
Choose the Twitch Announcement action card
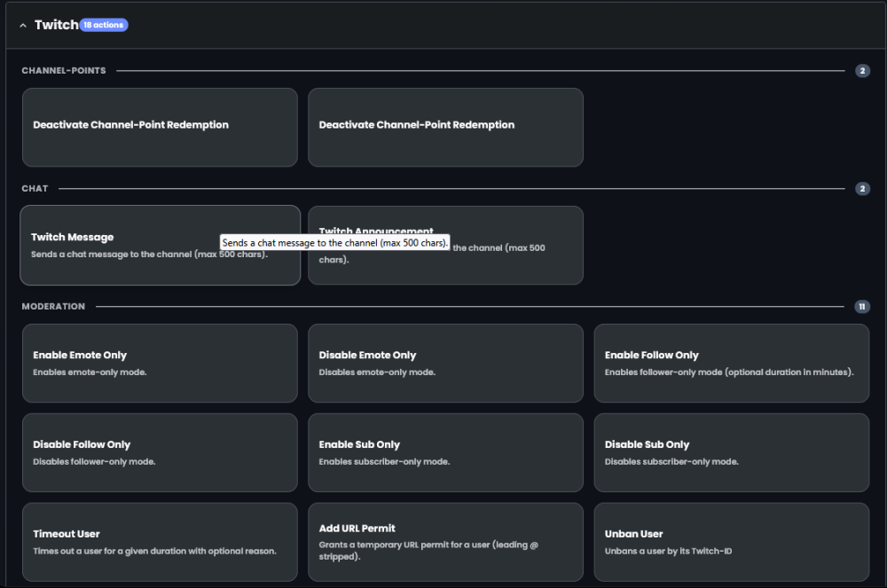(x=446, y=246)
